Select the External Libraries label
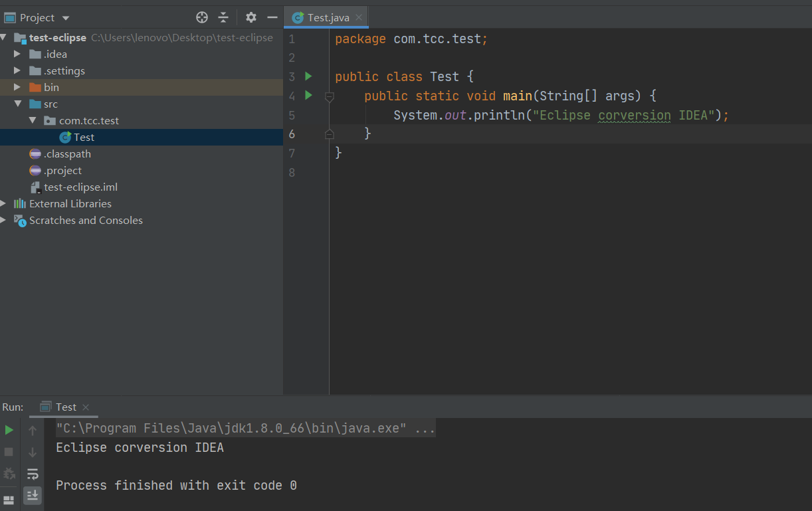The width and height of the screenshot is (812, 511). 70,203
